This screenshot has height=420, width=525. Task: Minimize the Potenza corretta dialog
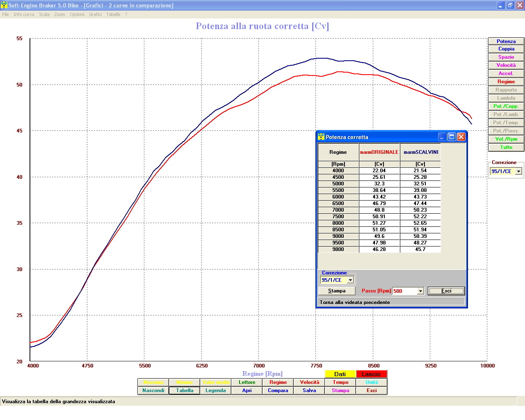coord(442,137)
